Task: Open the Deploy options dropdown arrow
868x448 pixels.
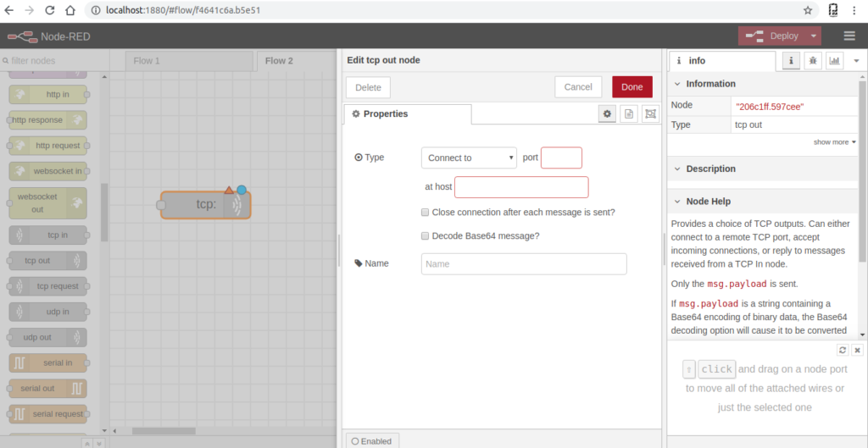Action: pos(813,36)
